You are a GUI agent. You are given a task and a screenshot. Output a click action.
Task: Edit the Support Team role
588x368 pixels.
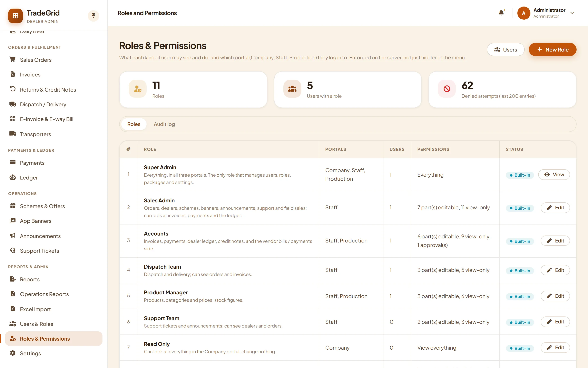pyautogui.click(x=555, y=322)
